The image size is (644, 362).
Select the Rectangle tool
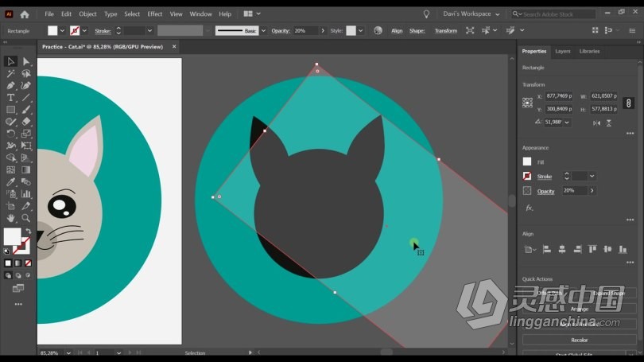click(10, 110)
